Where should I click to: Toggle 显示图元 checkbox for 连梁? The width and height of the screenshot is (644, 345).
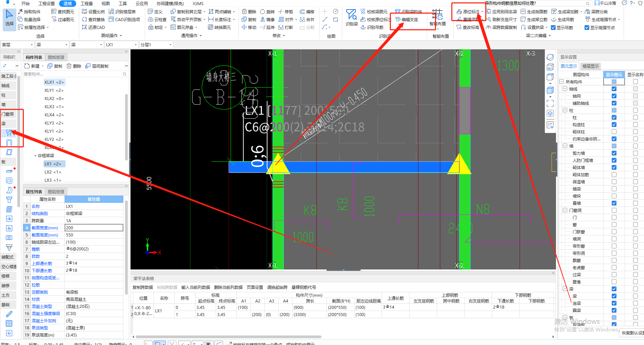coord(614,303)
